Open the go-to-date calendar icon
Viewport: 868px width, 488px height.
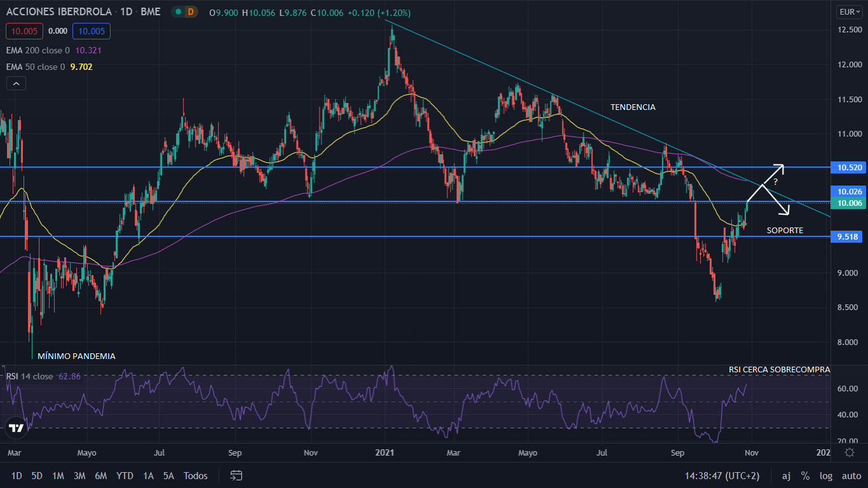pyautogui.click(x=236, y=475)
